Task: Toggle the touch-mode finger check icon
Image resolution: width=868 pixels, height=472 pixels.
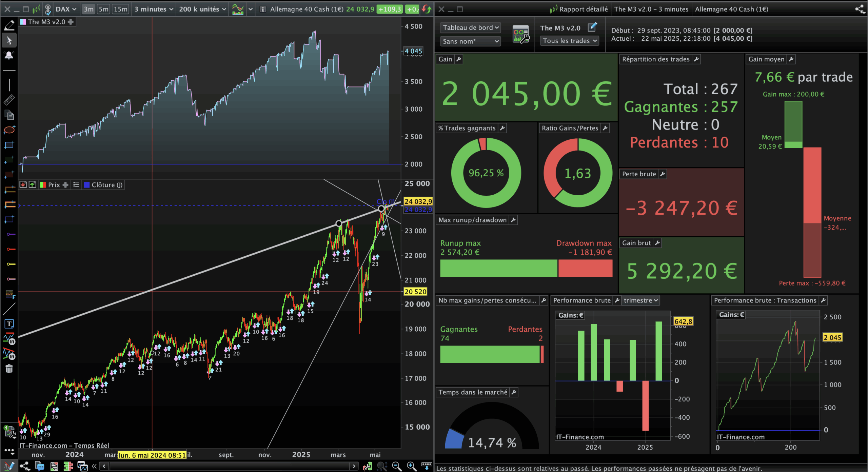Action: point(48,9)
